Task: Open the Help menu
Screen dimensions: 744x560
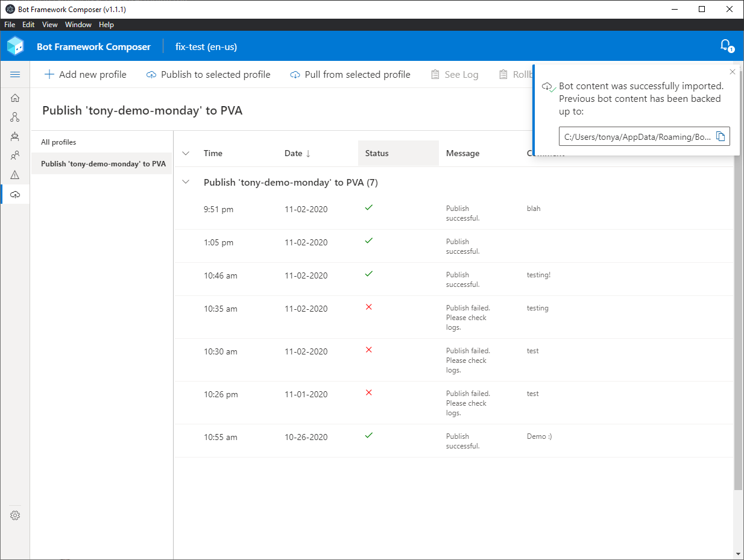Action: [x=106, y=25]
